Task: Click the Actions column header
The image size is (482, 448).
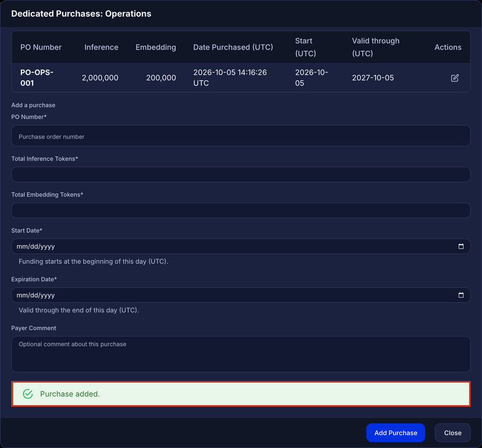Action: point(448,47)
